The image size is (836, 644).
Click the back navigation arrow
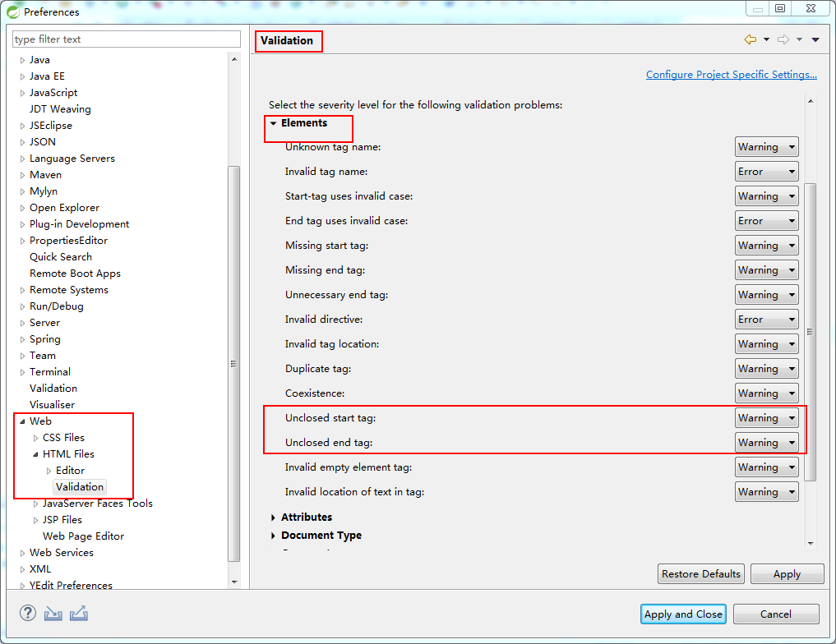point(751,39)
